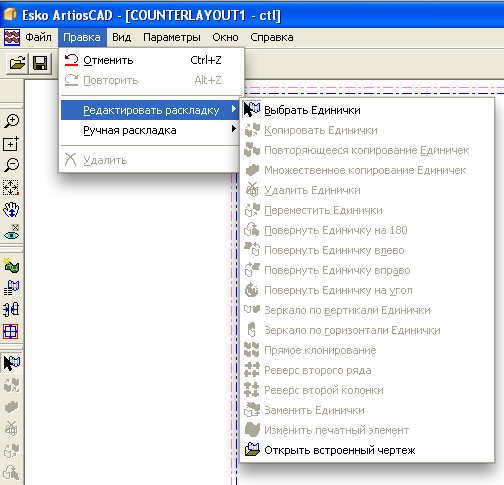The width and height of the screenshot is (504, 485).
Task: Click the greyed rotate unit sidebar icon
Action: coord(11,473)
